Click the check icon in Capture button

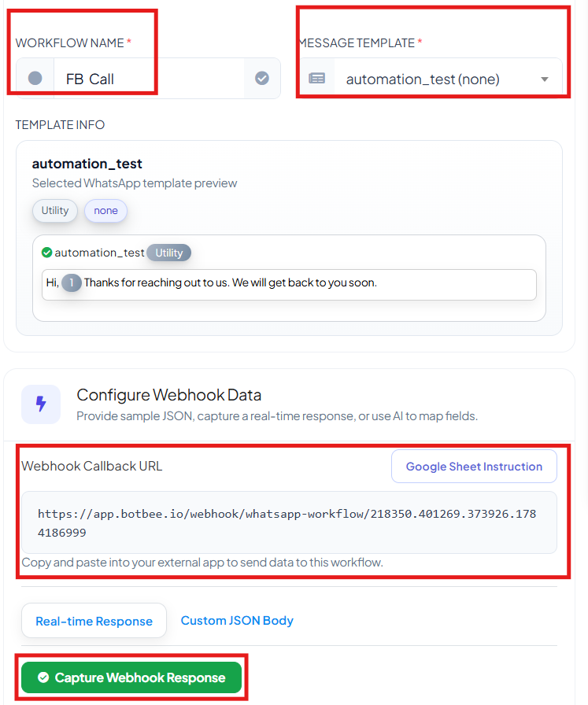(x=43, y=677)
